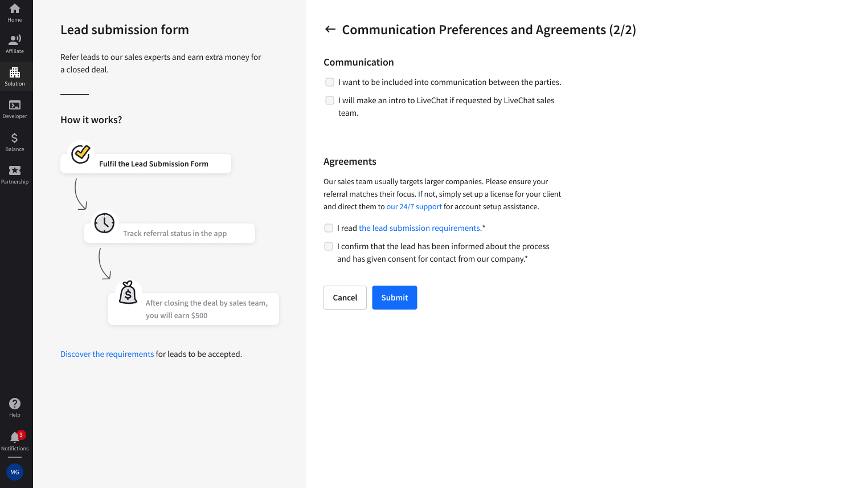Image resolution: width=868 pixels, height=488 pixels.
Task: View the Balance section
Action: tap(15, 141)
